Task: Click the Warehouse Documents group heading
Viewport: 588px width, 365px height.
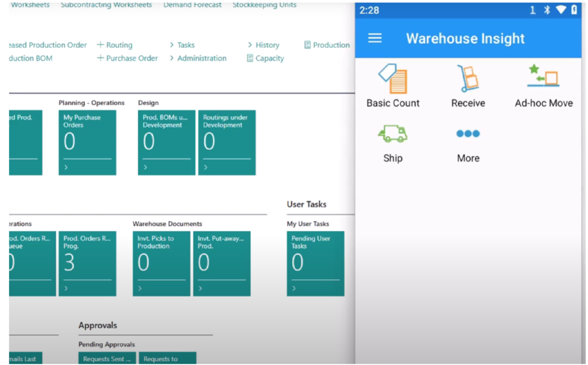Action: click(167, 224)
